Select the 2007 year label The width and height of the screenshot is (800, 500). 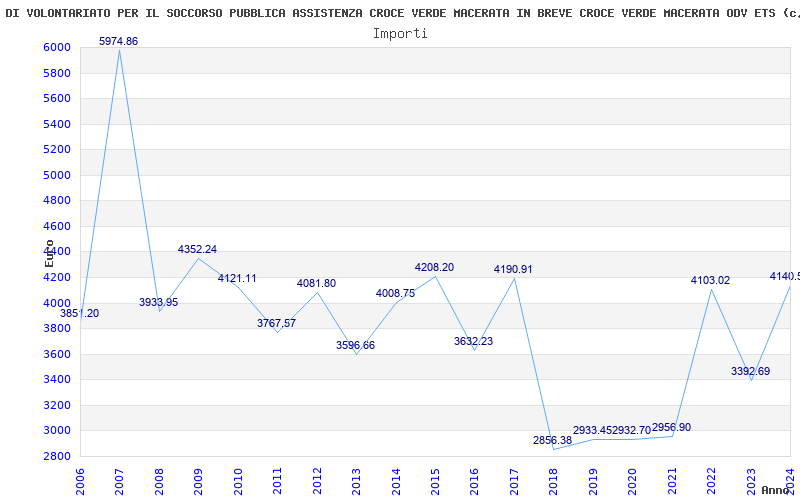tap(119, 482)
